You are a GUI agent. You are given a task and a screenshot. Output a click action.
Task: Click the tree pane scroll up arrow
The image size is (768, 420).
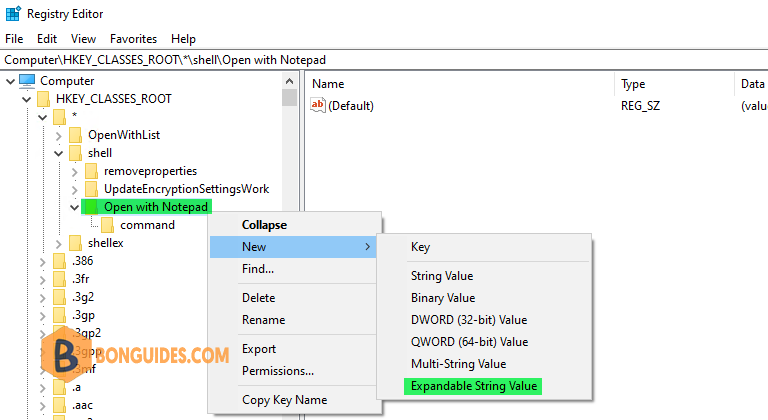click(x=289, y=81)
